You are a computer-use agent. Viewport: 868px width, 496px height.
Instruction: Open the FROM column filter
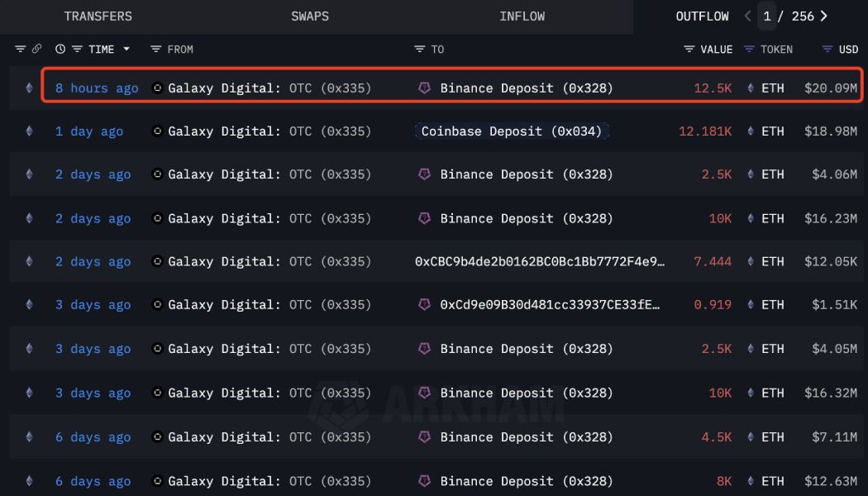point(156,50)
